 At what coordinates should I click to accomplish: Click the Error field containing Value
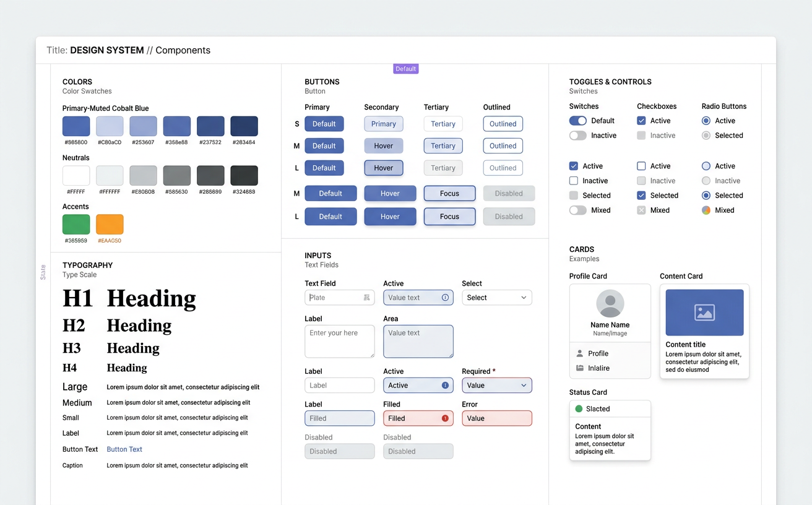pyautogui.click(x=497, y=418)
